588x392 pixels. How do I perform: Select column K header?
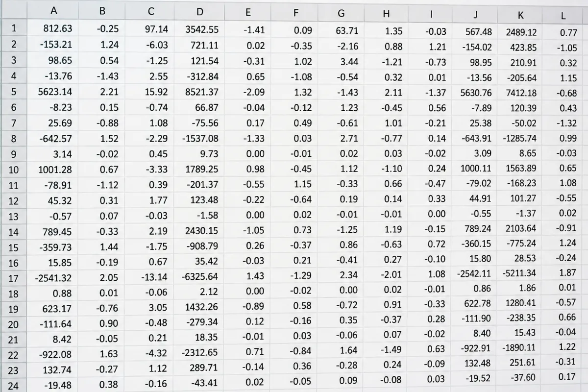tap(520, 16)
